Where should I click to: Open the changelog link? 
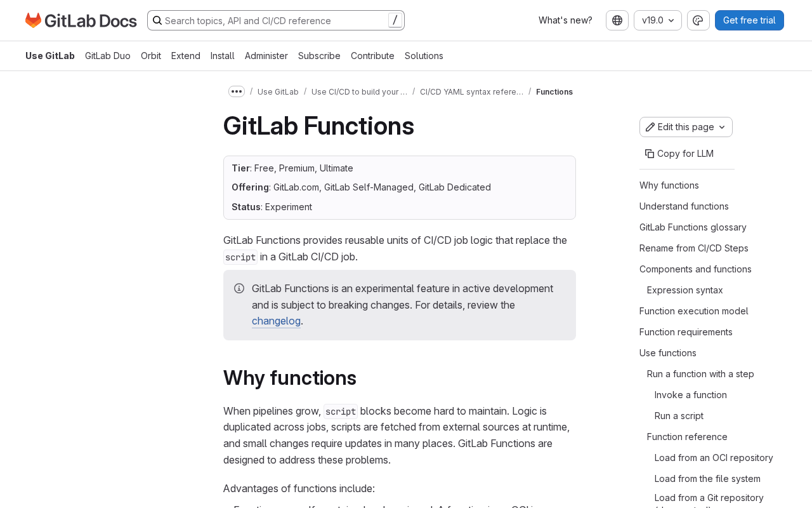click(x=276, y=321)
